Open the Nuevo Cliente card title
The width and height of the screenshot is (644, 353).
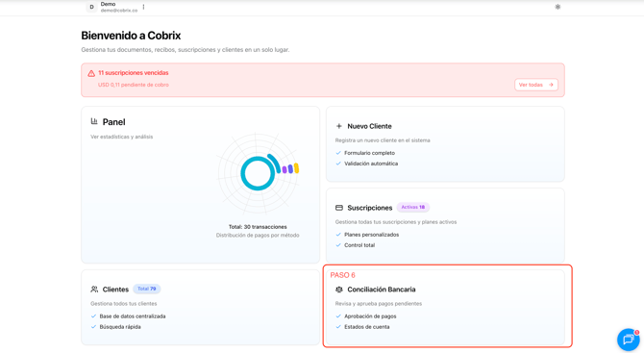click(x=369, y=126)
